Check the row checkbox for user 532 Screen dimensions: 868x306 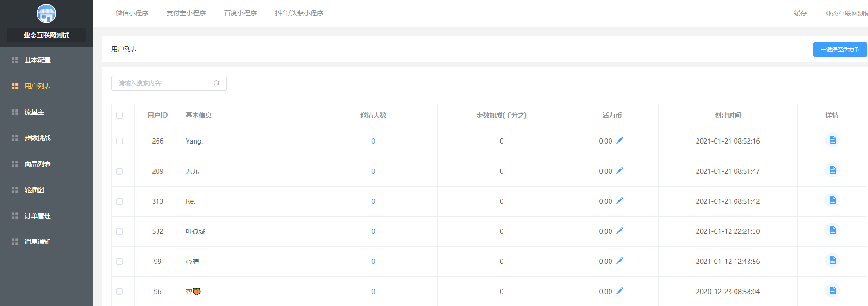[x=120, y=231]
